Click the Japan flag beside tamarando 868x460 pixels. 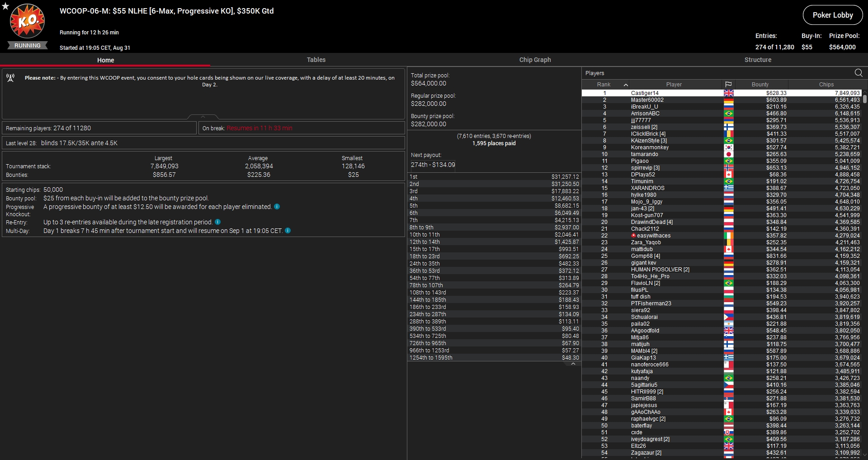point(729,154)
